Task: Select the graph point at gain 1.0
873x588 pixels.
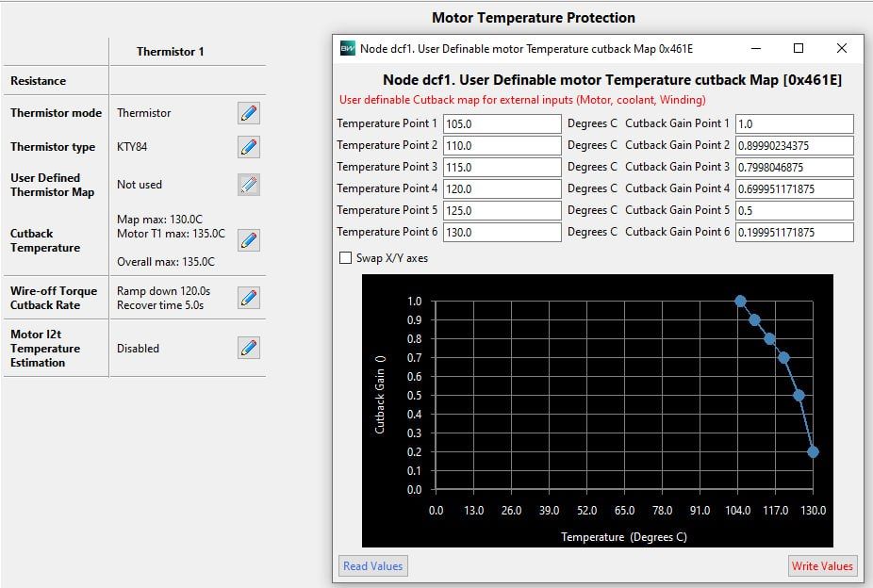Action: [740, 301]
